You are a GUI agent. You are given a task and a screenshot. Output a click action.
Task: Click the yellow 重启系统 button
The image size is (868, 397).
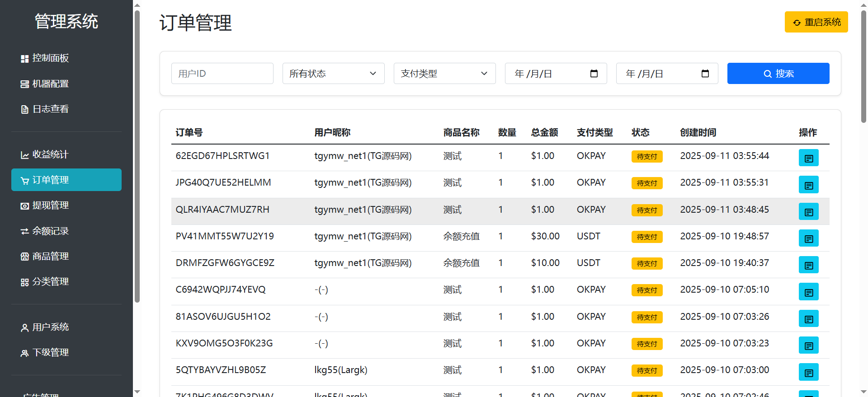(x=816, y=22)
